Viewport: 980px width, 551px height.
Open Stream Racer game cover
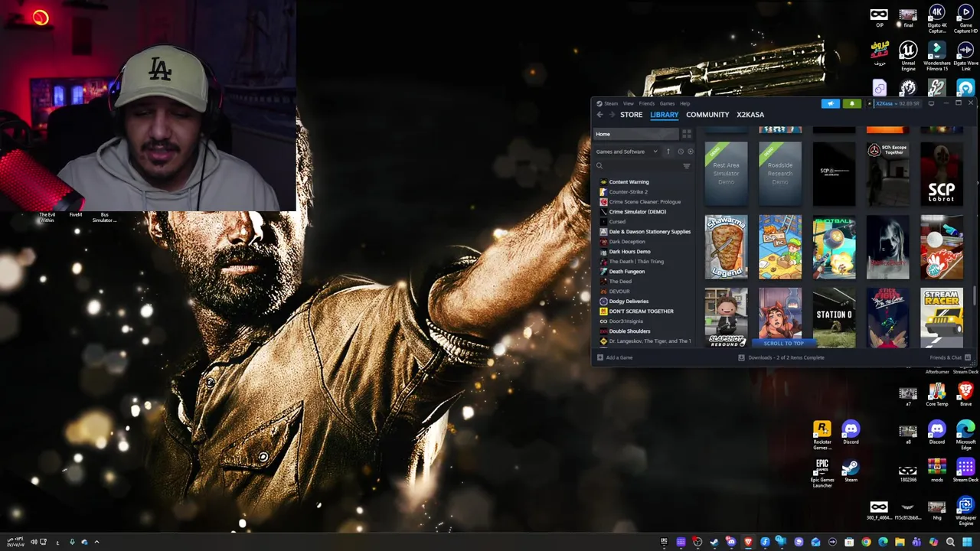point(942,318)
